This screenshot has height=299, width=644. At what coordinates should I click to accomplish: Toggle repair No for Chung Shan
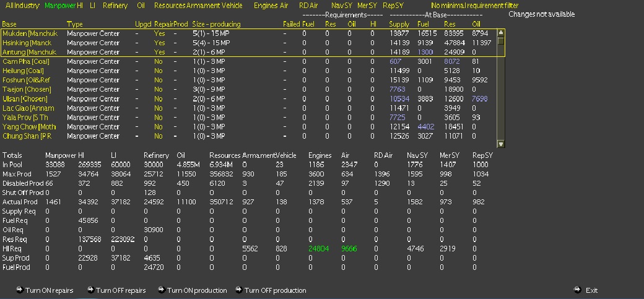[158, 136]
